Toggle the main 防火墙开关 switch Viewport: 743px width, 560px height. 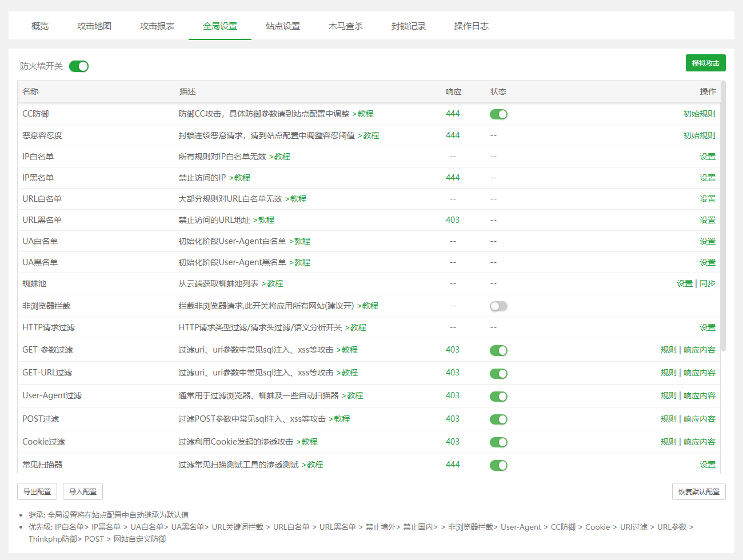pyautogui.click(x=79, y=66)
